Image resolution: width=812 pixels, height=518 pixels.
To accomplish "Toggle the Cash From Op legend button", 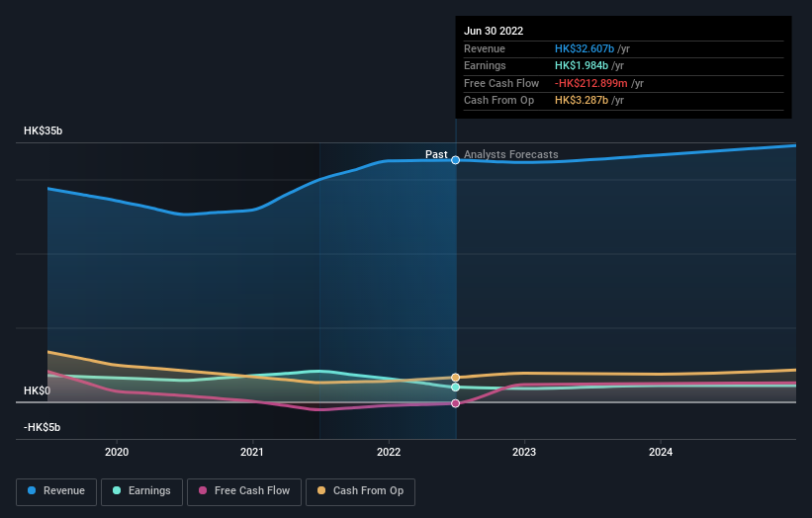I will coord(360,491).
